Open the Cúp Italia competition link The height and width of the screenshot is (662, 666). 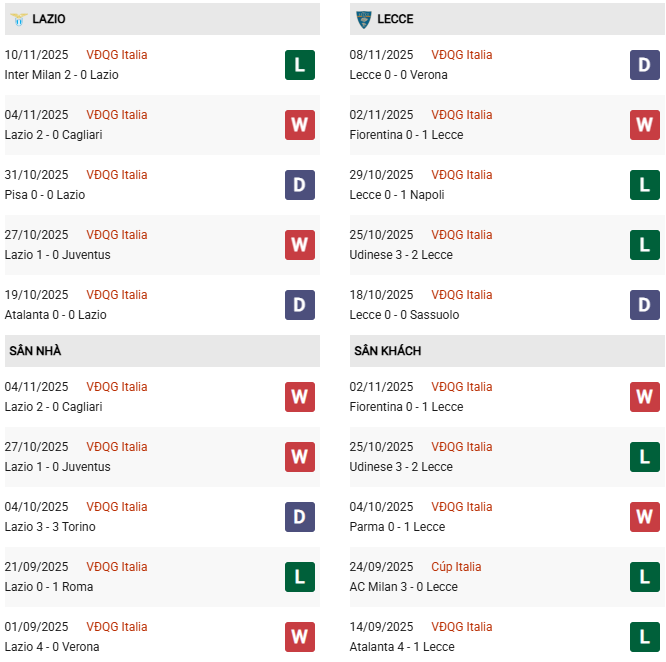click(x=456, y=567)
